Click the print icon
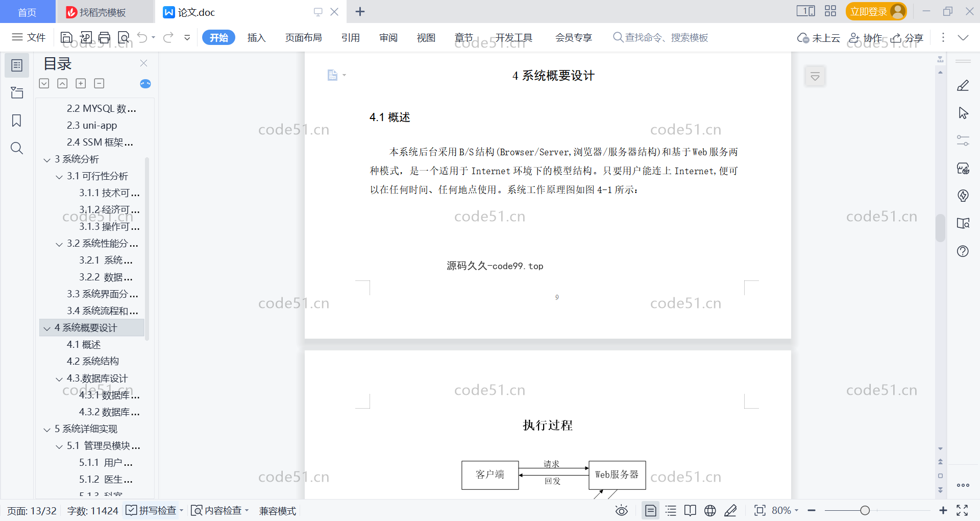Image resolution: width=980 pixels, height=521 pixels. [x=105, y=37]
